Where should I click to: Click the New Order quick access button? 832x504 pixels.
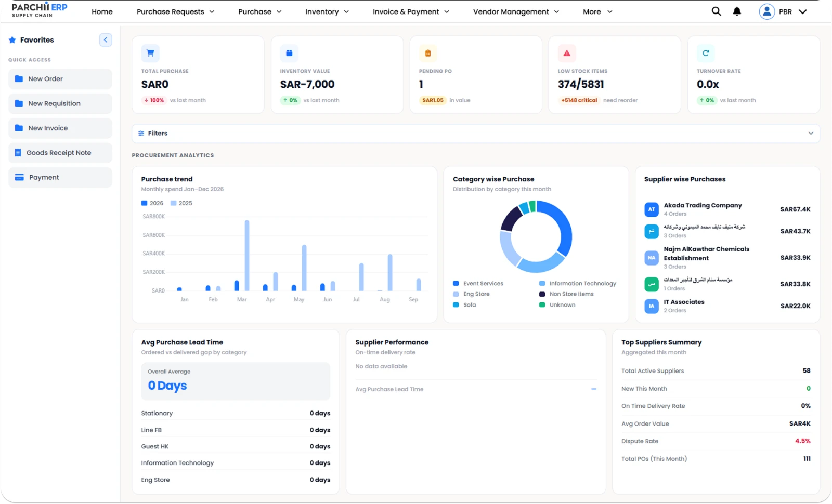click(x=60, y=79)
